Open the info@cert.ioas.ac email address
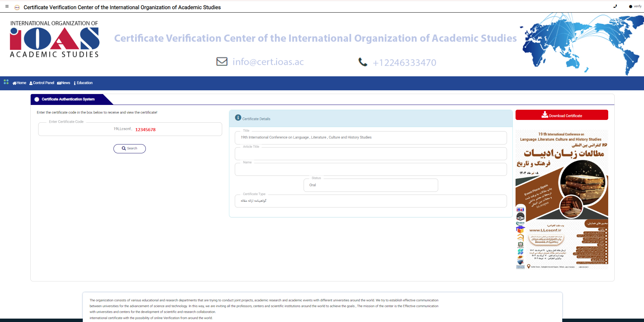This screenshot has height=322, width=644. [x=268, y=62]
